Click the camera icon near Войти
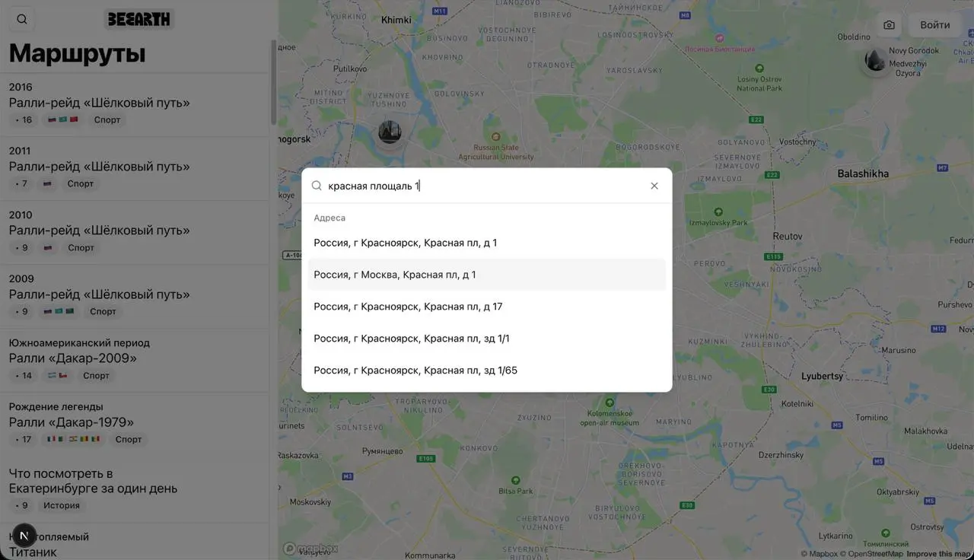Screen dimensions: 974x560 tap(889, 25)
